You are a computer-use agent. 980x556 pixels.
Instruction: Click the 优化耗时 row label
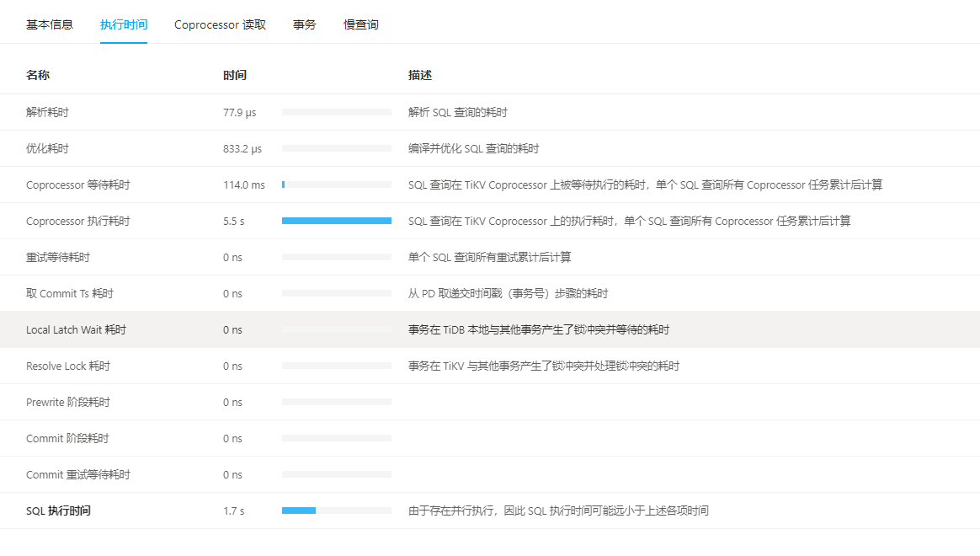47,148
